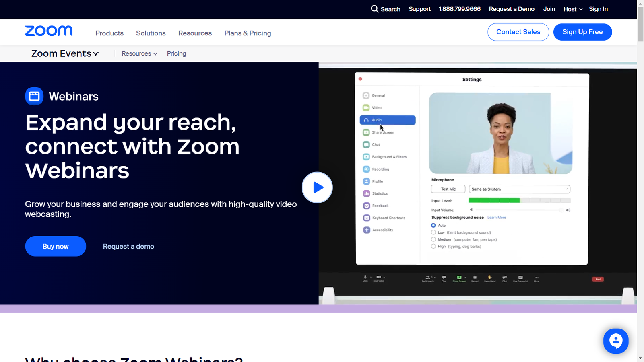Open Resources menu in main navigation

pos(195,33)
